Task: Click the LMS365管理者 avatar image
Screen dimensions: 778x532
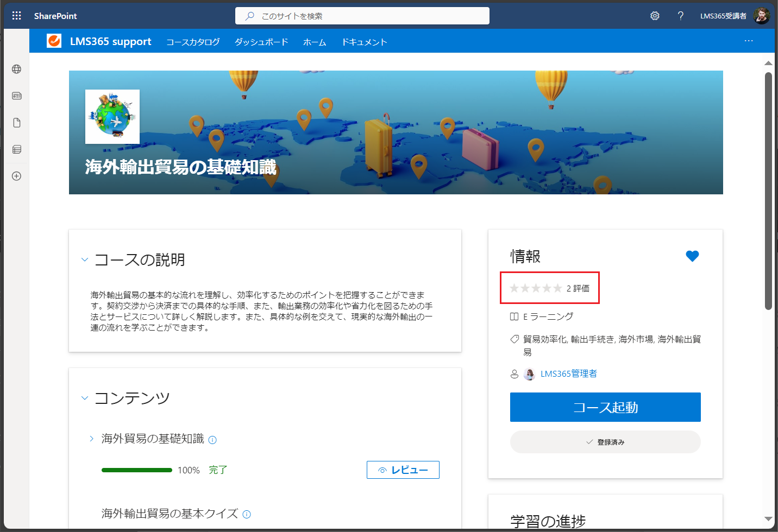Action: 529,374
